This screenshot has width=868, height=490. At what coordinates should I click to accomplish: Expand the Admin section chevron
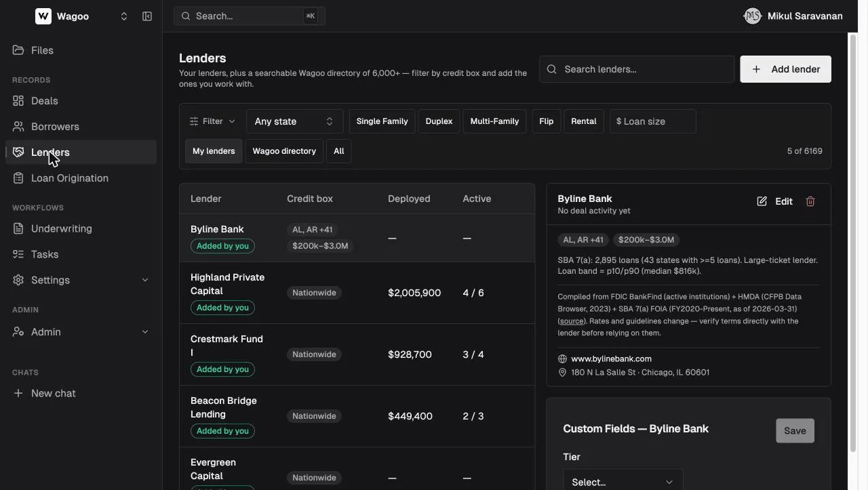pyautogui.click(x=144, y=332)
